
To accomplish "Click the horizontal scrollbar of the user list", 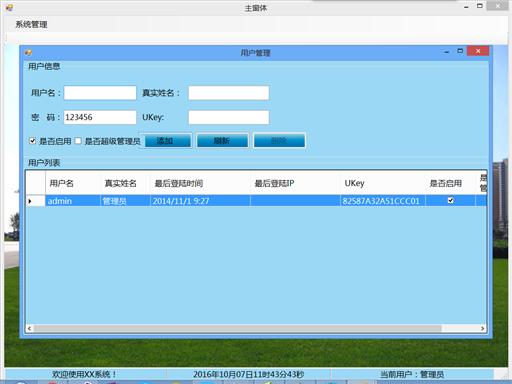I will tap(238, 328).
